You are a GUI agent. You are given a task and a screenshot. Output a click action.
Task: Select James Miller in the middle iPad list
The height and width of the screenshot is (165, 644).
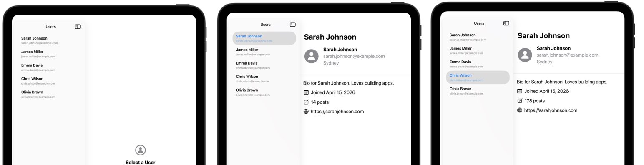tap(264, 52)
